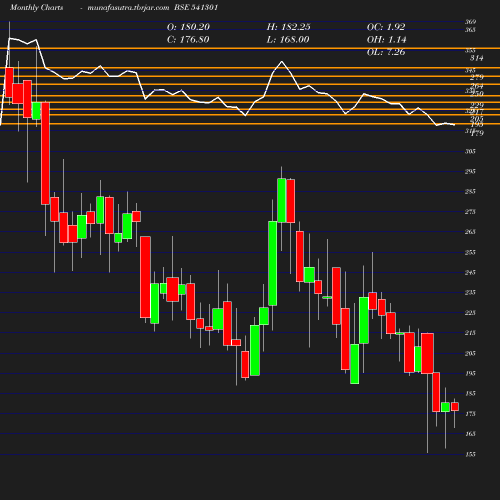Click the 265 price axis label
Viewport: 500px width, 500px height.
[x=470, y=232]
